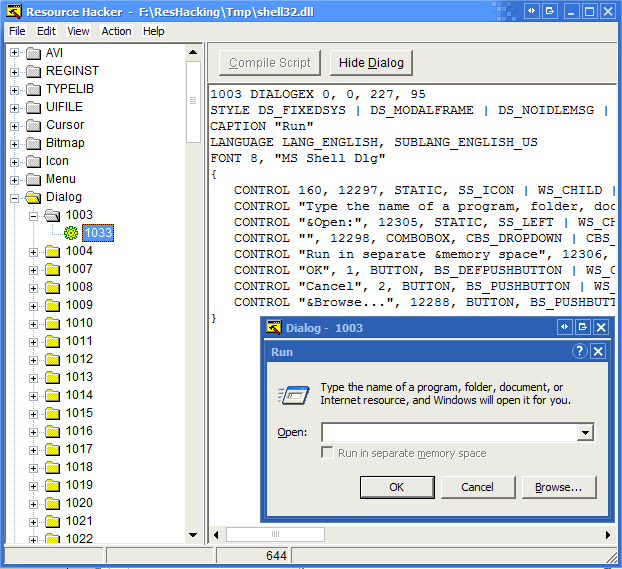The image size is (622, 569).
Task: Toggle Run in separate memory space checkbox
Action: [327, 453]
